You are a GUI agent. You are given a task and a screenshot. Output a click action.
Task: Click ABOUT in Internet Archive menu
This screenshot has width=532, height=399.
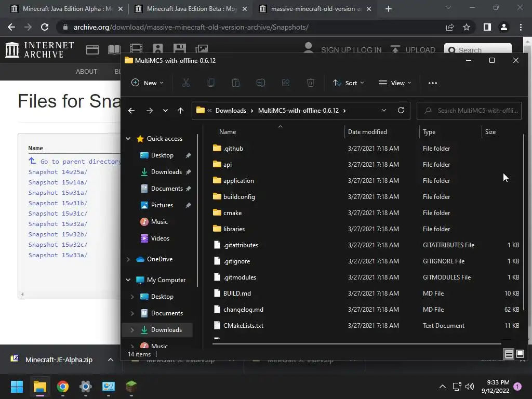tap(87, 72)
